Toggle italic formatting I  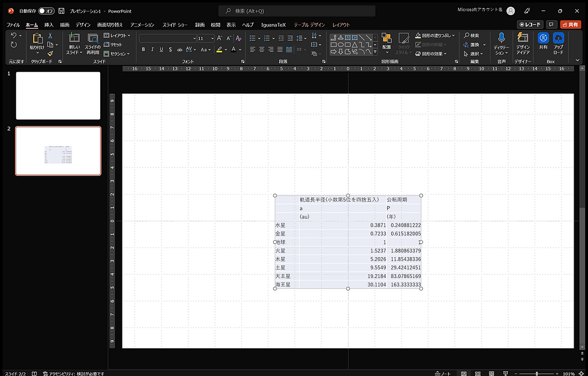point(152,49)
